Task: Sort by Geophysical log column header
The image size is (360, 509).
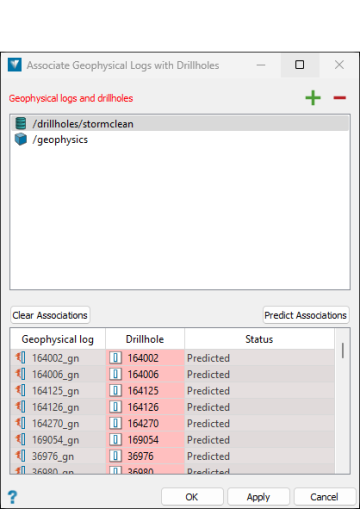Action: (x=58, y=339)
